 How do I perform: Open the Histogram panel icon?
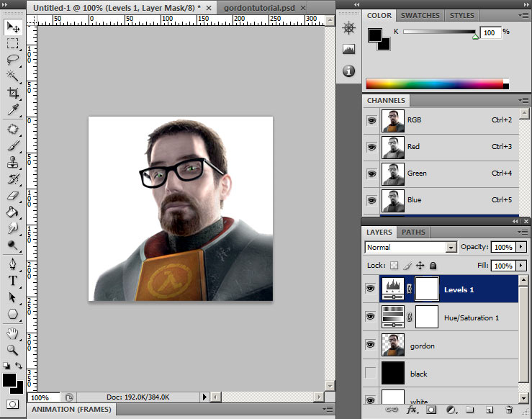tap(348, 49)
